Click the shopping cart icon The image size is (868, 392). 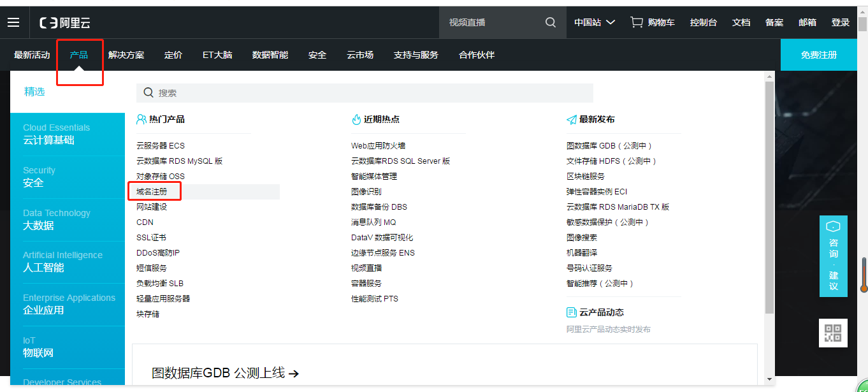point(636,22)
